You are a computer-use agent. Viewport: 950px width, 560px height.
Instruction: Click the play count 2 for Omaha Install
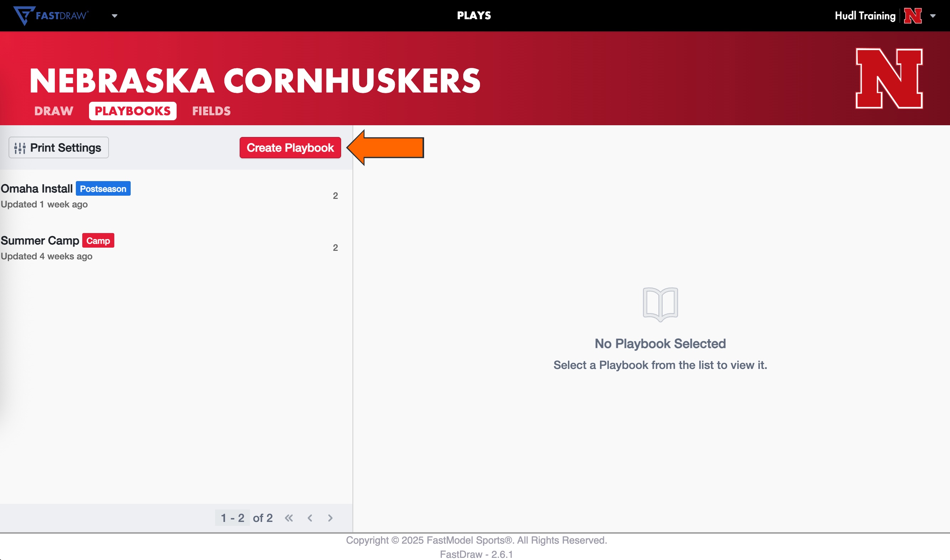point(335,195)
